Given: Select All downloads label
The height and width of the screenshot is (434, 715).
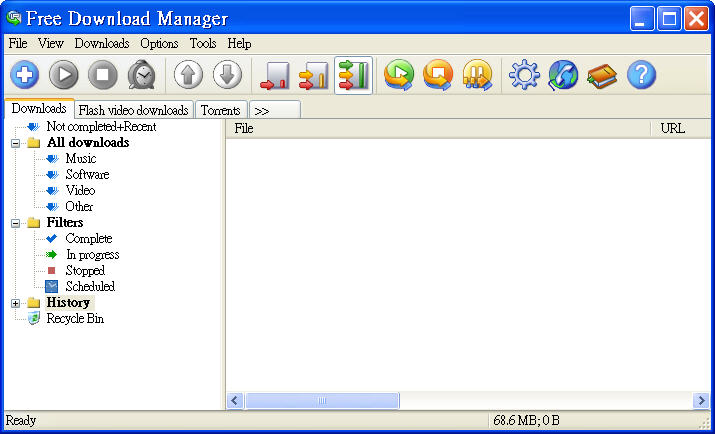Looking at the screenshot, I should click(x=88, y=143).
